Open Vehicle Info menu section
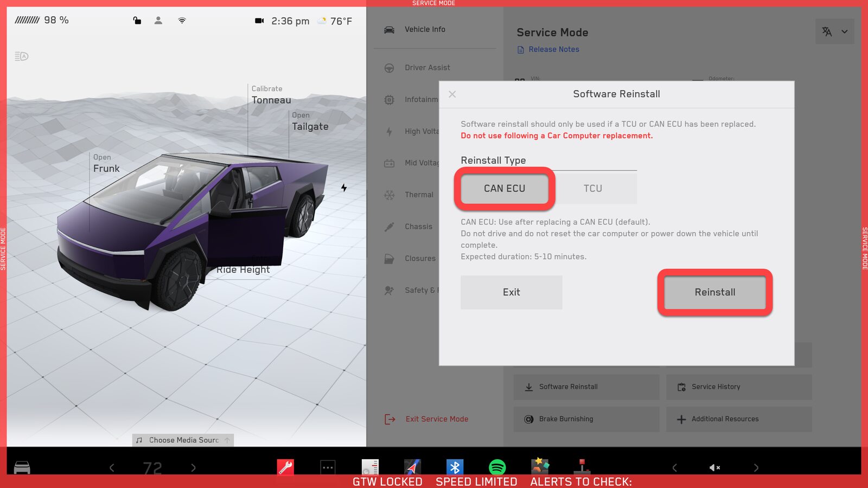The image size is (868, 488). [x=425, y=29]
